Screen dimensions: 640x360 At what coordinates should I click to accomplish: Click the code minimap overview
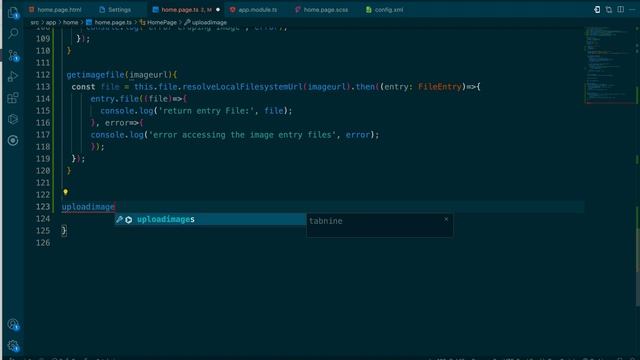[x=609, y=65]
